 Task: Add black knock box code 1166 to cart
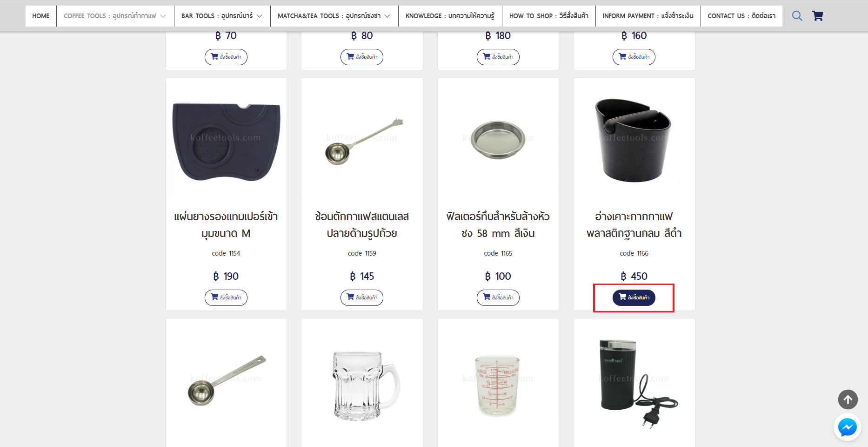click(634, 298)
